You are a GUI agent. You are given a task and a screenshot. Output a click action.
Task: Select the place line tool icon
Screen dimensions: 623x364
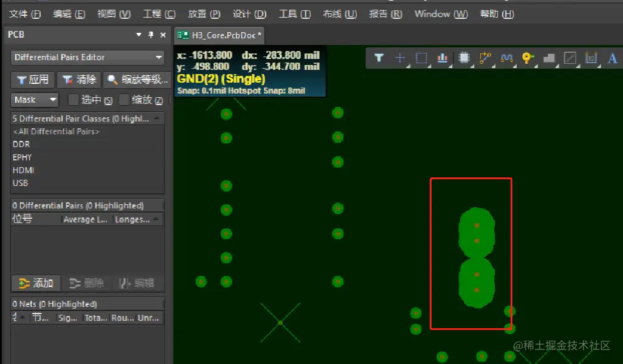[570, 58]
